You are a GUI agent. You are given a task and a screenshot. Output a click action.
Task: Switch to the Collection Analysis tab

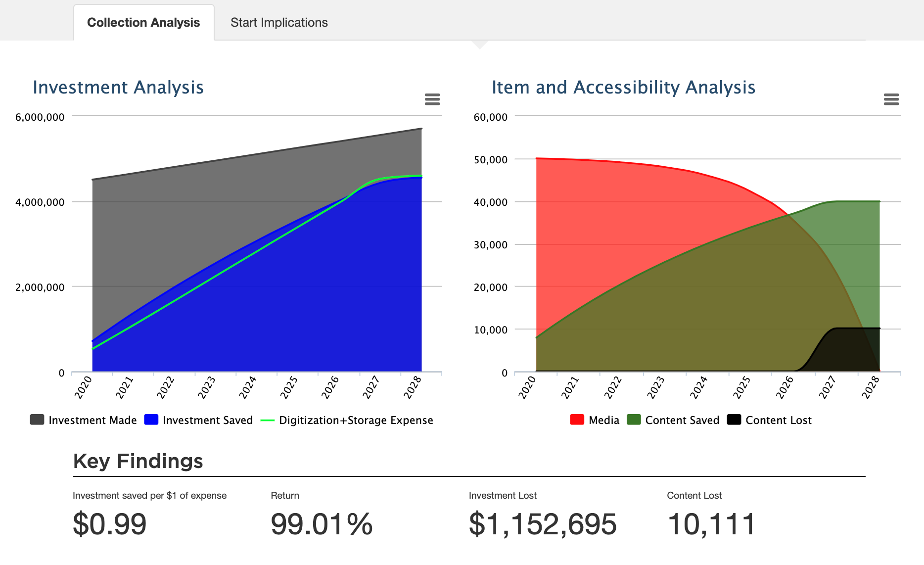click(x=144, y=23)
